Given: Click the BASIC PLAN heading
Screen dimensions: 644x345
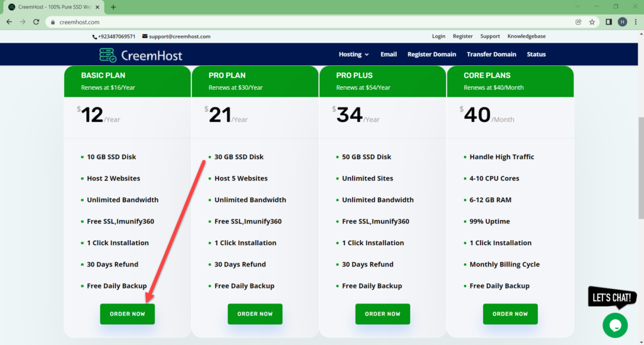Looking at the screenshot, I should pyautogui.click(x=103, y=75).
